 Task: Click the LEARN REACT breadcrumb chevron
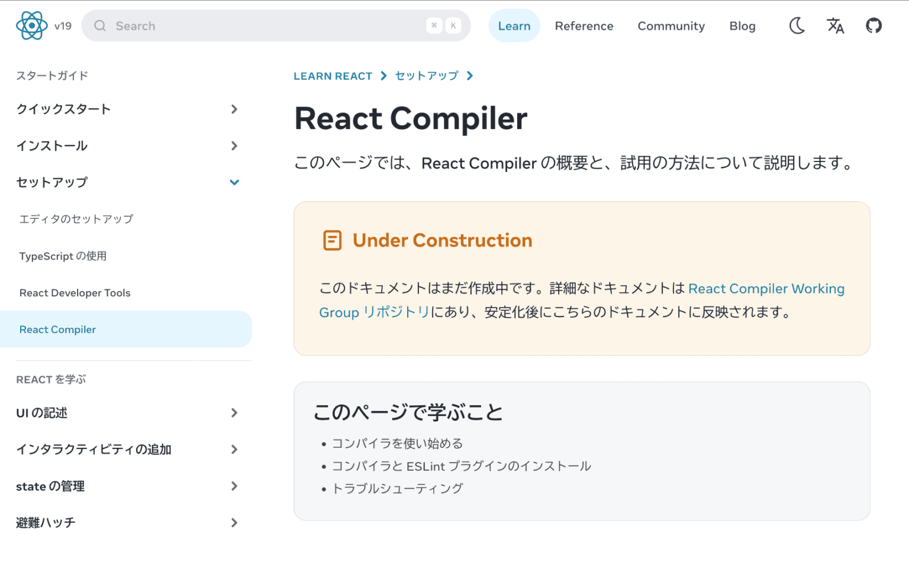click(383, 76)
